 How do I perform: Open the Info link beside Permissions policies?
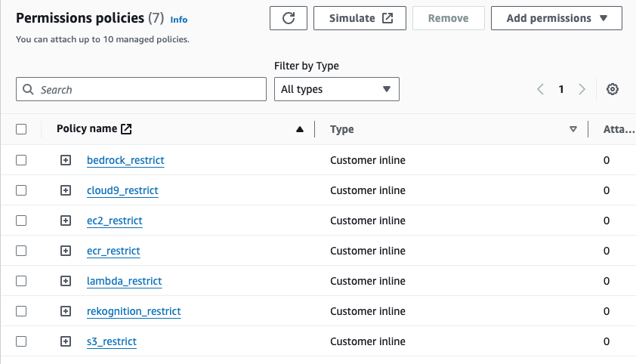(179, 19)
